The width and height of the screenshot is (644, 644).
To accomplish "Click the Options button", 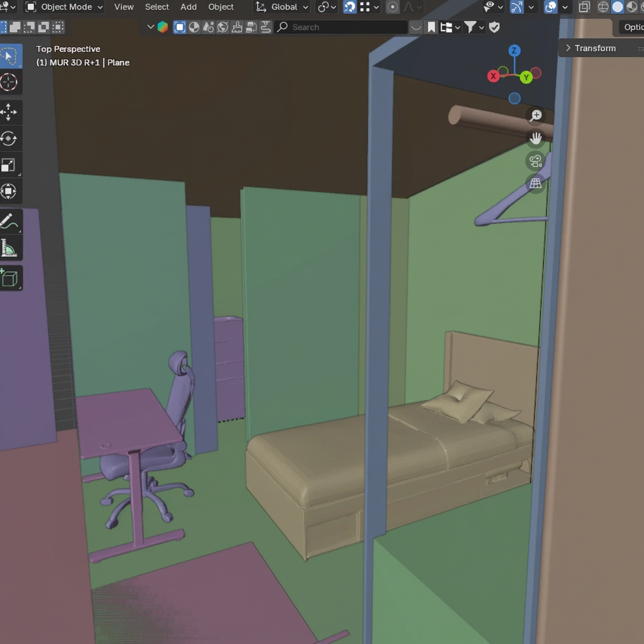I will [632, 27].
